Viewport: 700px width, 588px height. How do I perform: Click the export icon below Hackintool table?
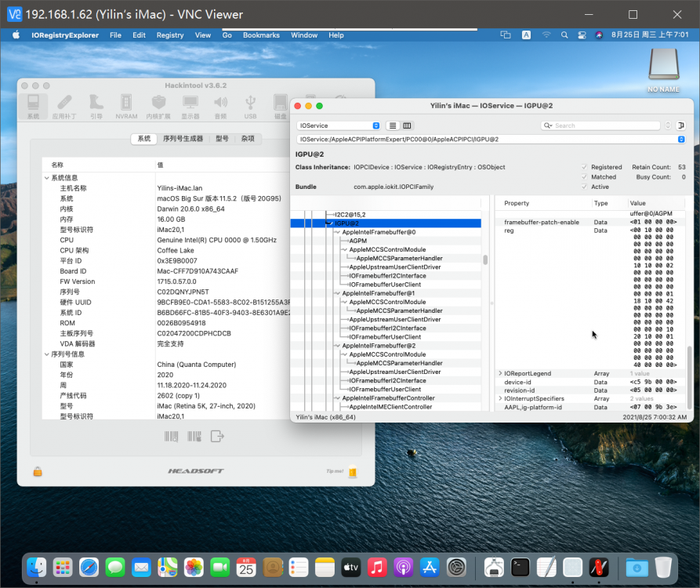click(217, 436)
